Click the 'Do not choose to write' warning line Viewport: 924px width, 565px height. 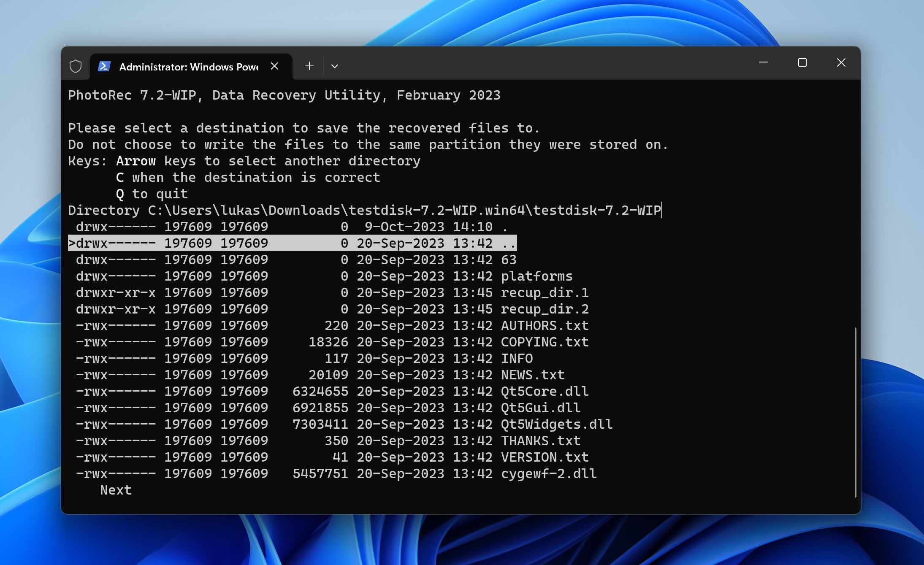point(368,144)
